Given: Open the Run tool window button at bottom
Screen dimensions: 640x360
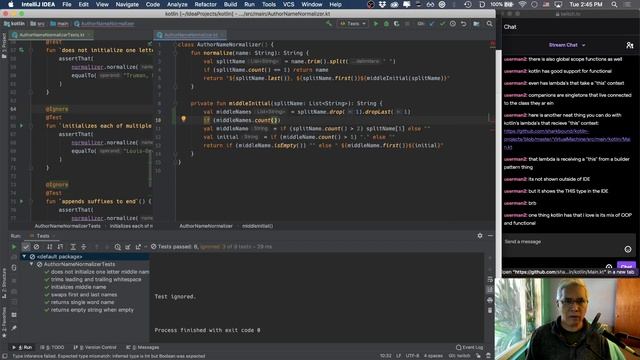Looking at the screenshot, I should pyautogui.click(x=23, y=347).
